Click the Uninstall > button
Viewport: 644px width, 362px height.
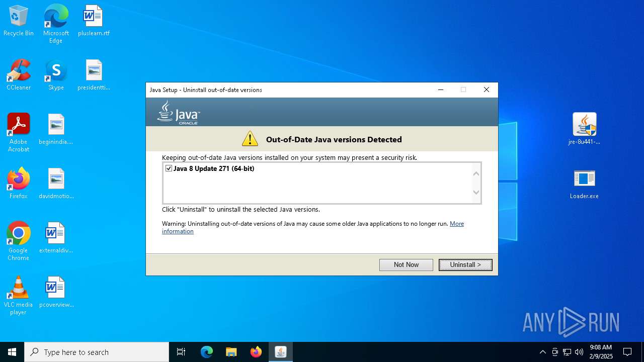pyautogui.click(x=465, y=265)
